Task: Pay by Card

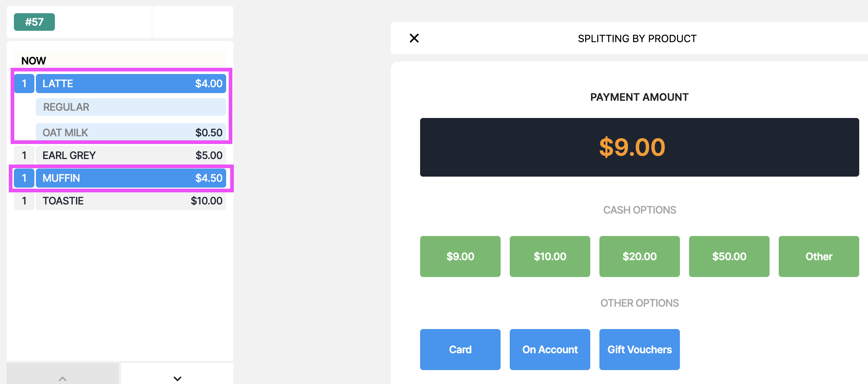Action: [460, 350]
